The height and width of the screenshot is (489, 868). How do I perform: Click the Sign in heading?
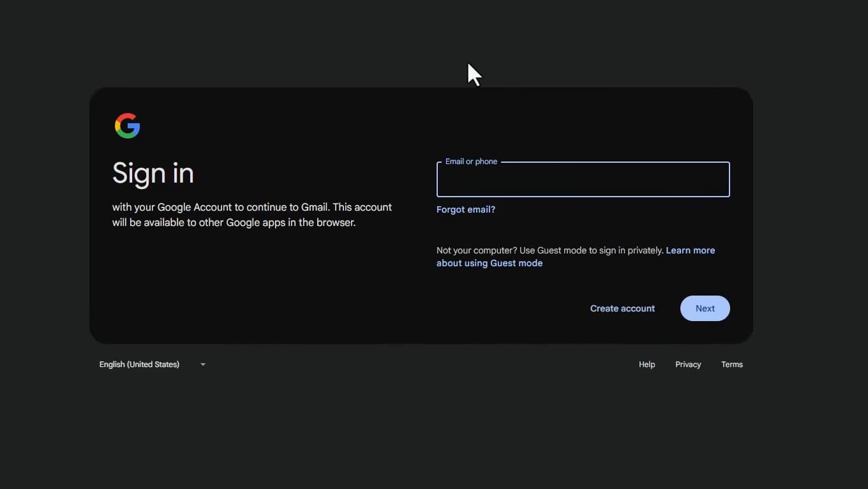click(x=153, y=173)
